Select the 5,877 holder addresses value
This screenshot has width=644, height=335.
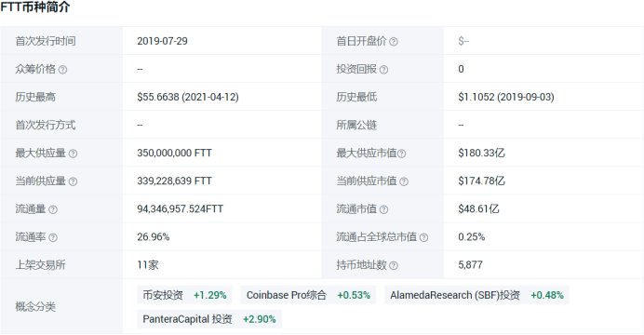(x=470, y=265)
